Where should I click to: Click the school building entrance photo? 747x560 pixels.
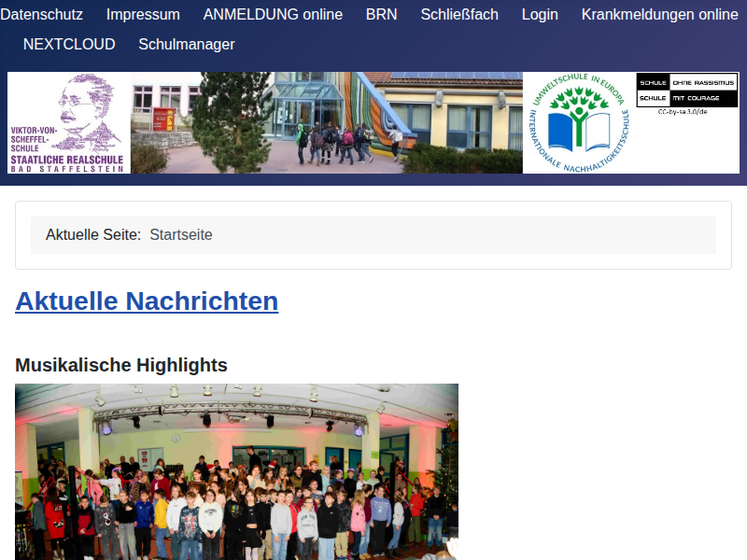pyautogui.click(x=326, y=122)
